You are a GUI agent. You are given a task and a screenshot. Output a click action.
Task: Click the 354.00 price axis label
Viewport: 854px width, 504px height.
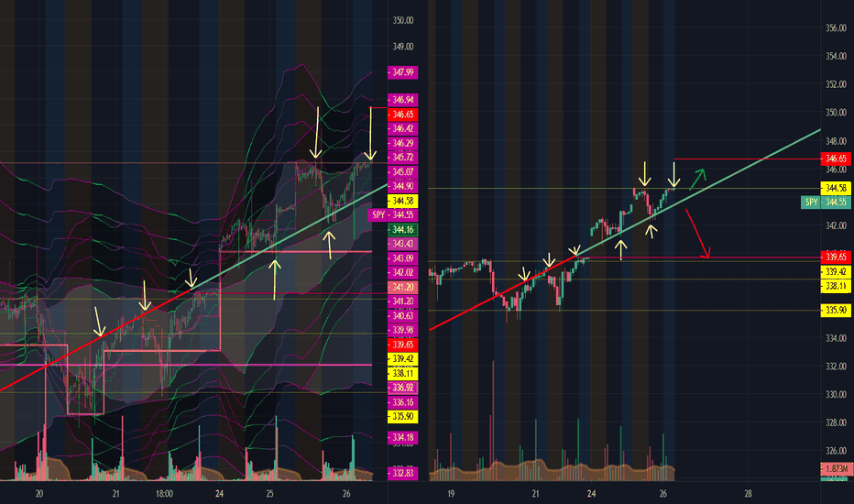coord(836,56)
